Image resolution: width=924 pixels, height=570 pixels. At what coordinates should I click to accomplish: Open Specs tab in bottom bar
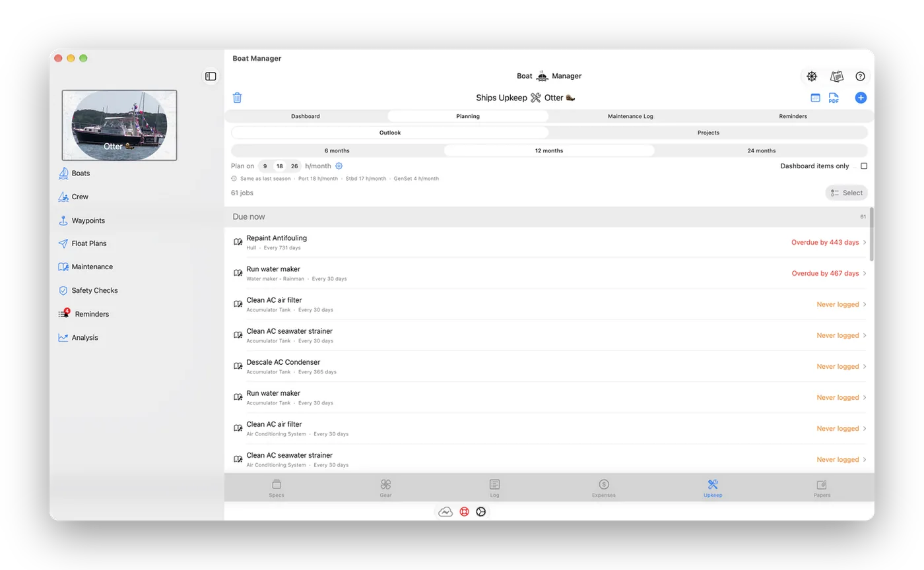tap(277, 488)
